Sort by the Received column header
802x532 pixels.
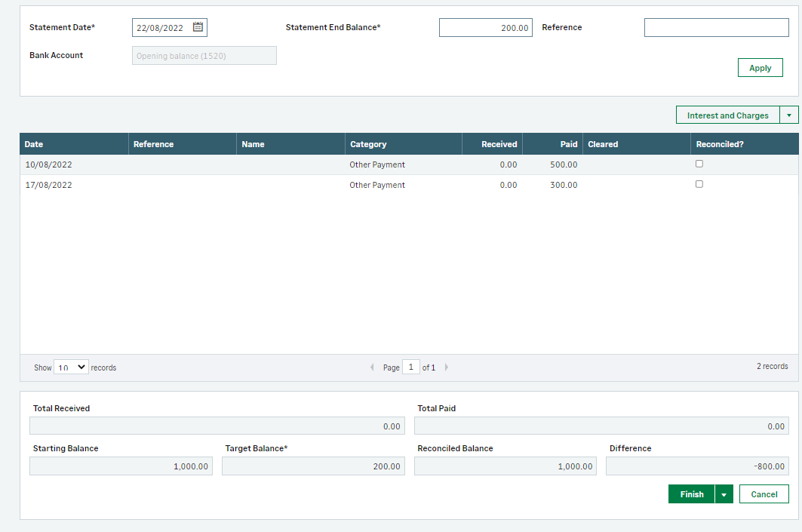click(499, 144)
